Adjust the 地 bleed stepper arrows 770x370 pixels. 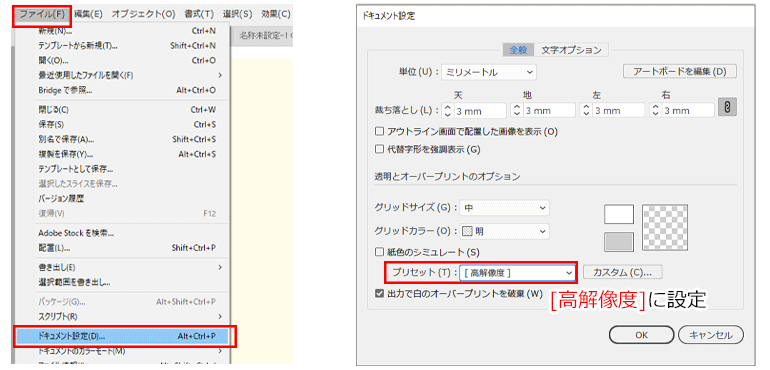point(517,111)
